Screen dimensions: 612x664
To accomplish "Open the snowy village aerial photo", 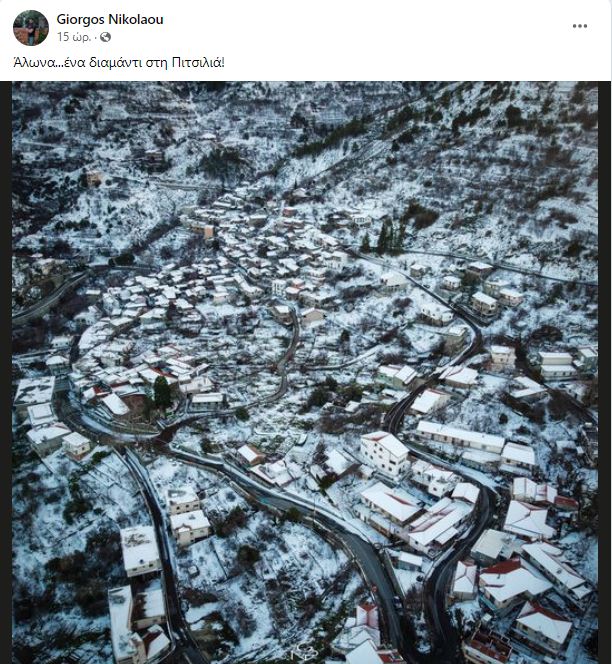I will (305, 373).
